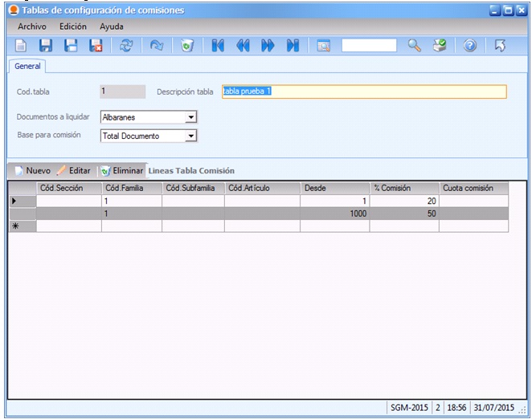Click Editar button above grid

click(x=74, y=171)
